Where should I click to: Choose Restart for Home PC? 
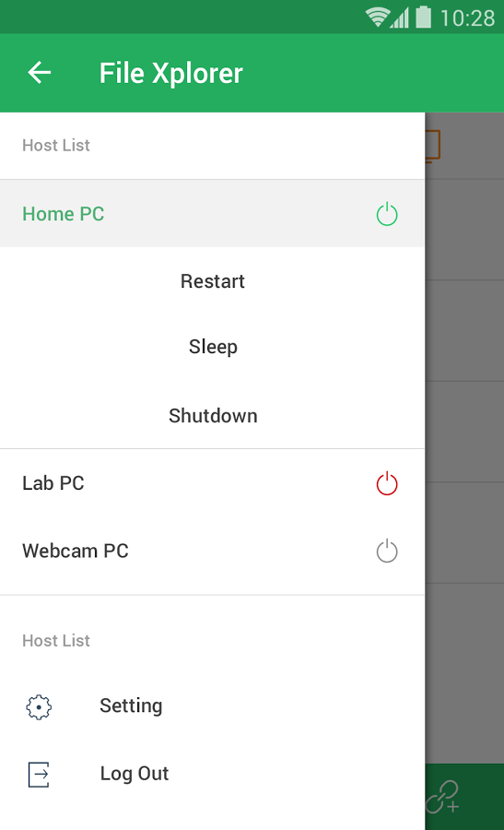click(x=213, y=281)
